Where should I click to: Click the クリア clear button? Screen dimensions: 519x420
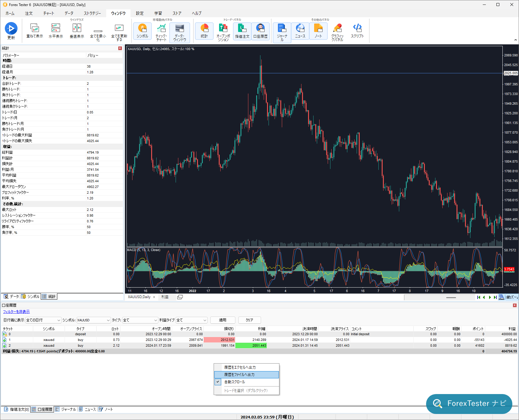click(x=250, y=320)
